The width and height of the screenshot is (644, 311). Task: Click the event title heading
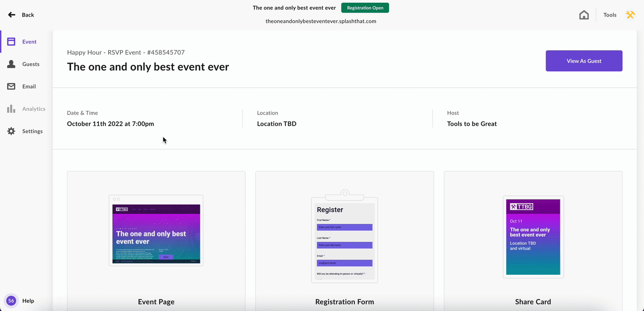pyautogui.click(x=148, y=67)
